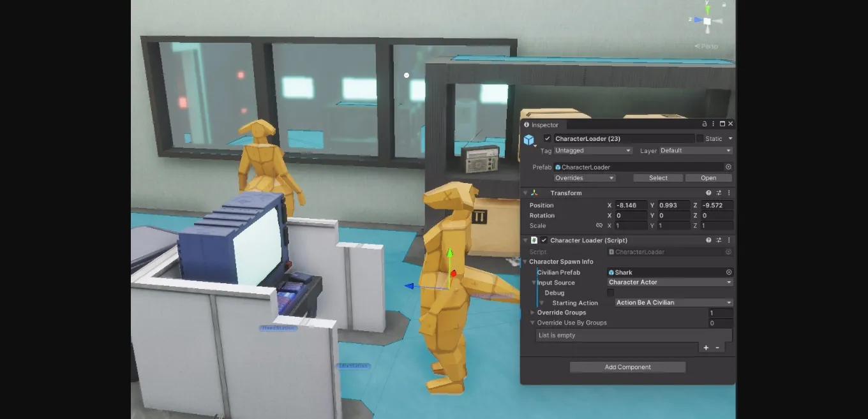This screenshot has width=868, height=419.
Task: Open the Transform help icon
Action: [707, 193]
